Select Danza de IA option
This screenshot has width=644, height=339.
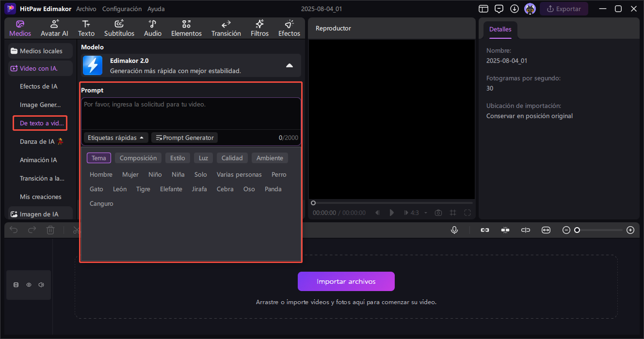click(x=41, y=141)
